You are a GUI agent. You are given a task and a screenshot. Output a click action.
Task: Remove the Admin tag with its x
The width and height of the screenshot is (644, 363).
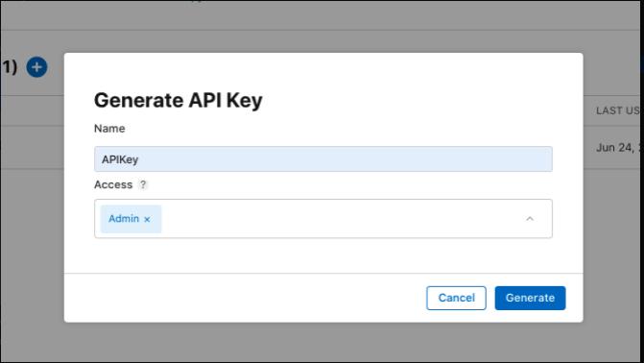147,219
